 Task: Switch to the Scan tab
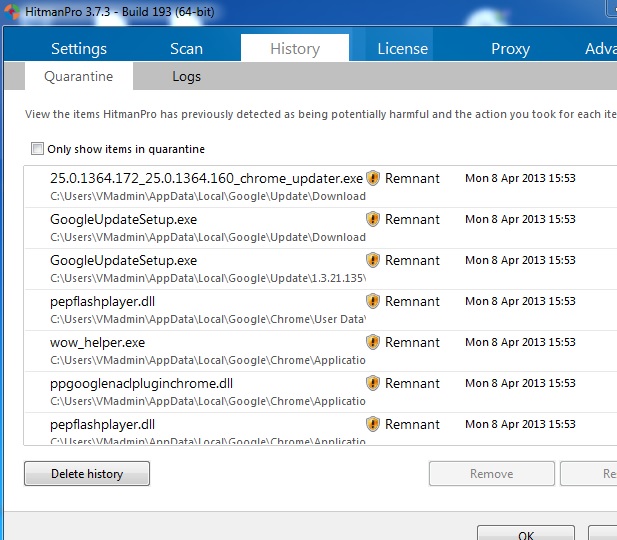point(187,49)
